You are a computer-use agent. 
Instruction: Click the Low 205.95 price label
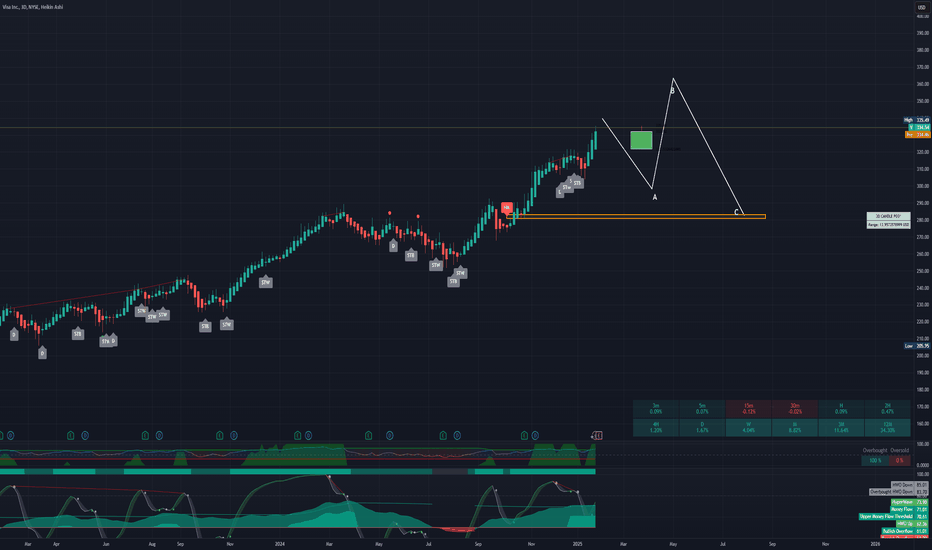(x=916, y=345)
